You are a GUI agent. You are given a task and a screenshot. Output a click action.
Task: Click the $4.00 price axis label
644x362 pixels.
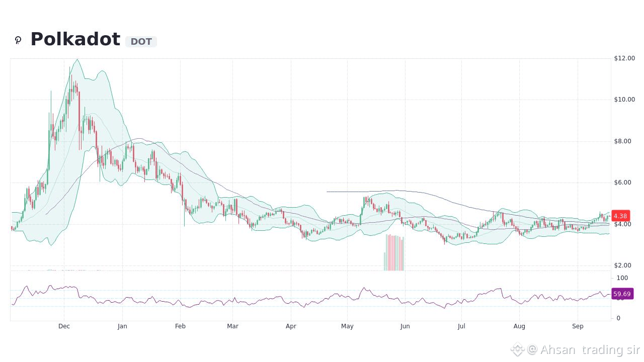[623, 224]
